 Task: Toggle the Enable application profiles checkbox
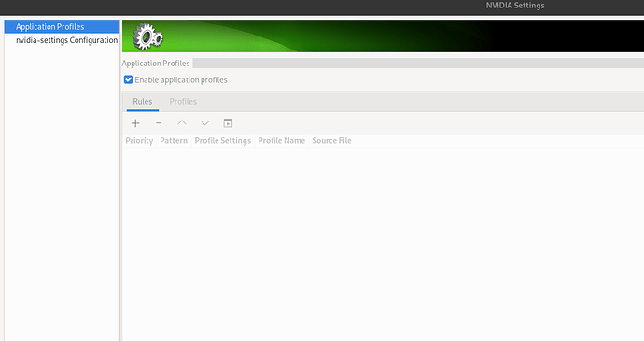click(128, 79)
